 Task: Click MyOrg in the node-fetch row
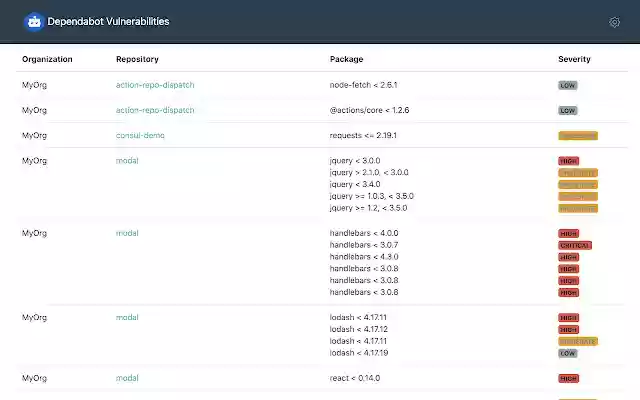point(34,85)
